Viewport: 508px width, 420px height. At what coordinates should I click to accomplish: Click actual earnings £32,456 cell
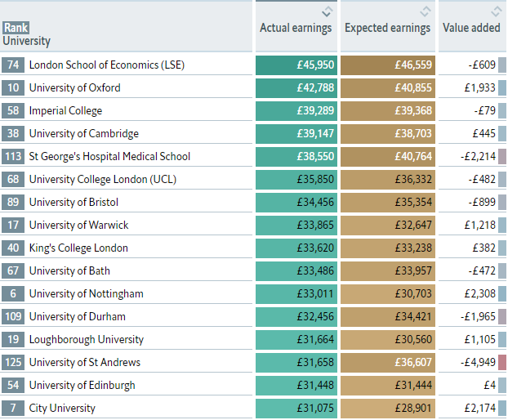tap(296, 316)
